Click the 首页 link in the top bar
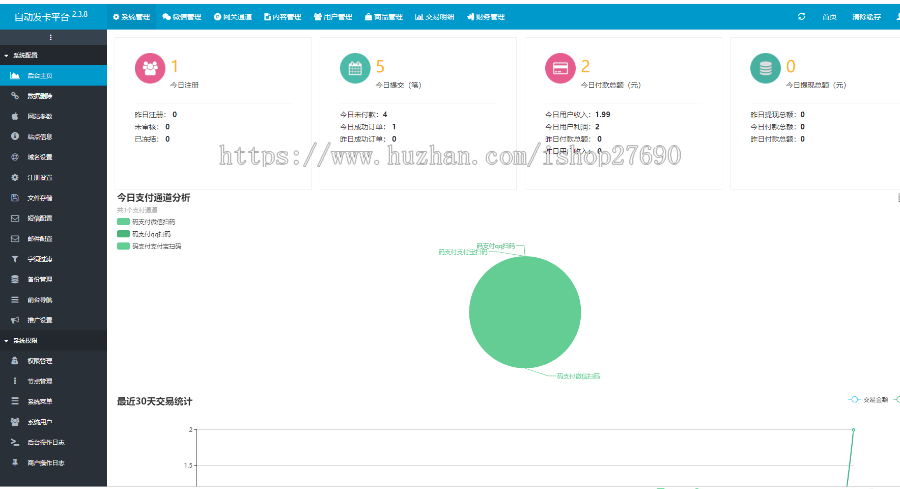This screenshot has width=900, height=489. pos(829,17)
